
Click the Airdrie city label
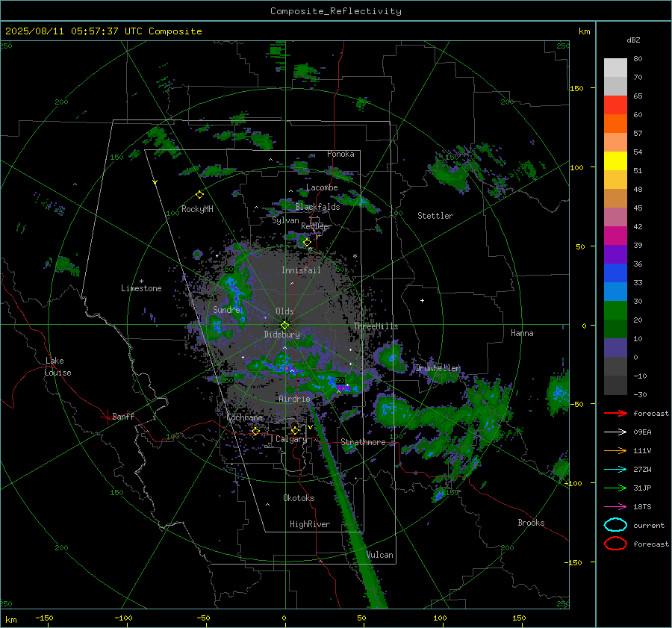294,399
